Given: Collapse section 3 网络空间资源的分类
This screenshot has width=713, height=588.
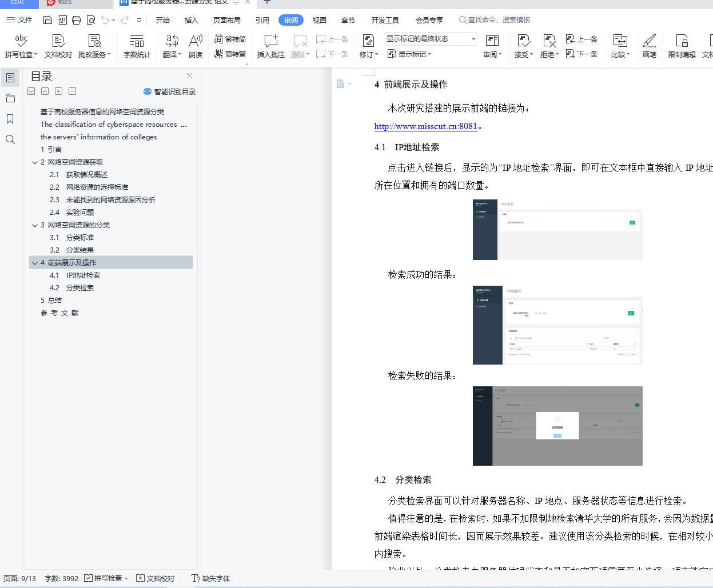Looking at the screenshot, I should coord(35,225).
